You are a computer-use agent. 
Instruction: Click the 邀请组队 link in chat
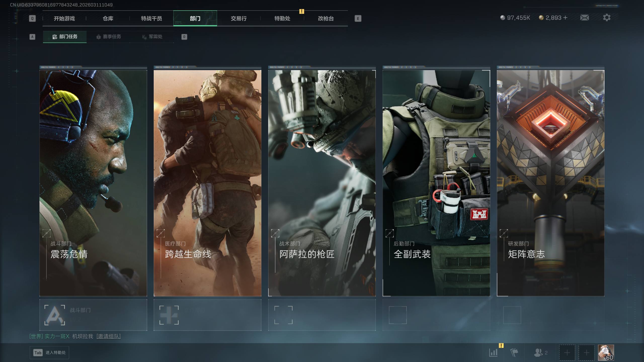108,336
